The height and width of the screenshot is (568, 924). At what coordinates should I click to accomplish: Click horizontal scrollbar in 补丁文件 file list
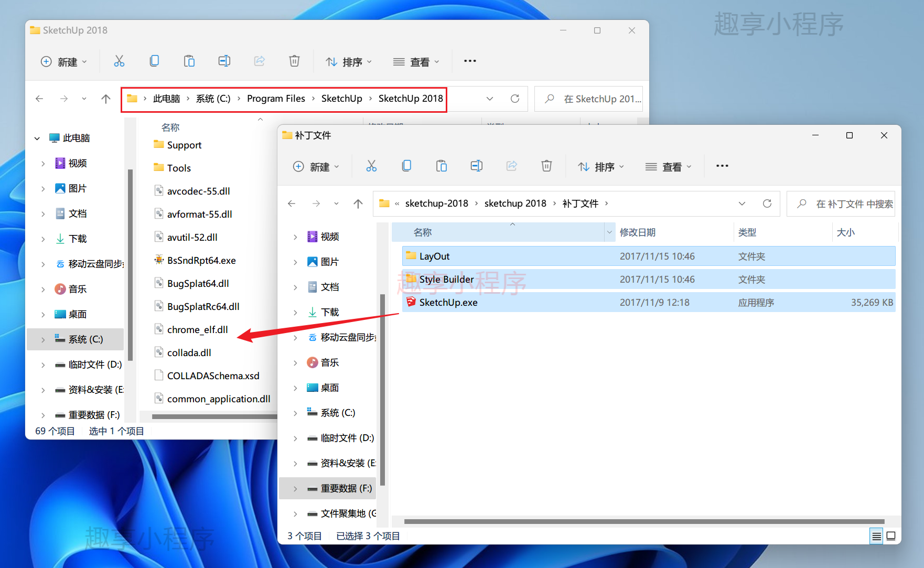click(x=644, y=522)
